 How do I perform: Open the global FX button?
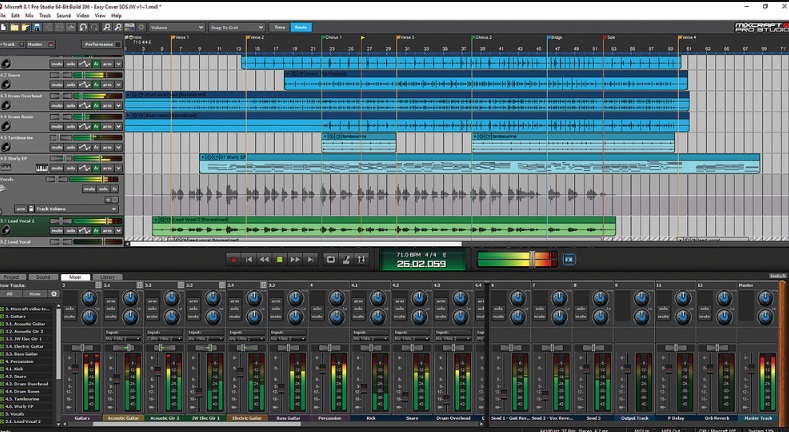point(569,260)
